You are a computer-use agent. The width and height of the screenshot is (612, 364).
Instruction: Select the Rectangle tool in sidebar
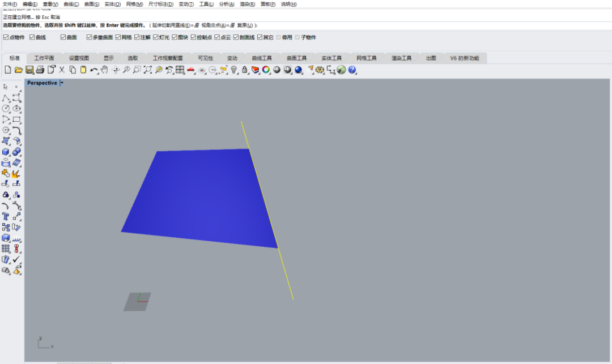[16, 119]
